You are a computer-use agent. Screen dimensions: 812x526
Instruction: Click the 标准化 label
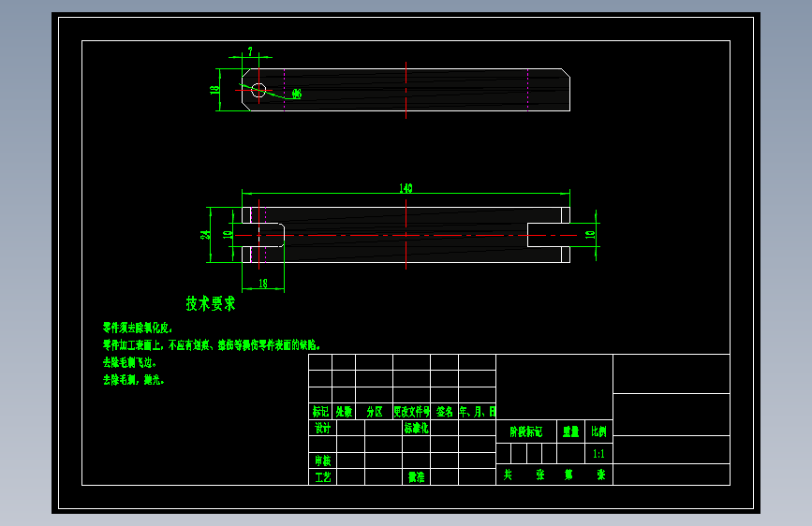(x=417, y=428)
